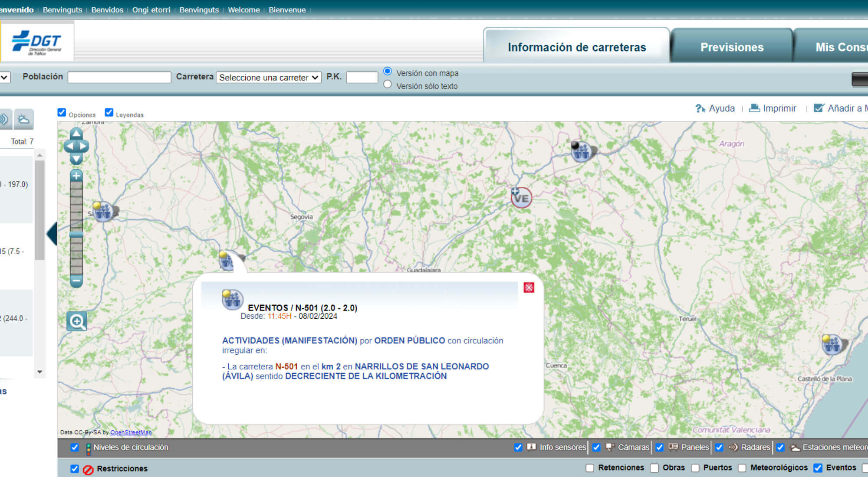This screenshot has height=477, width=868.
Task: Close the N-501 event popup
Action: pos(529,288)
